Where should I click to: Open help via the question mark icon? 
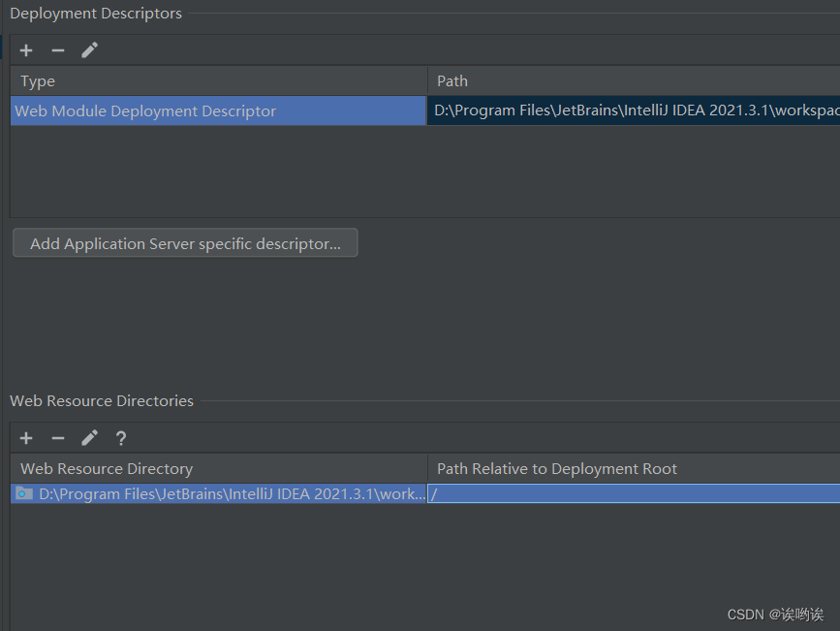point(120,437)
